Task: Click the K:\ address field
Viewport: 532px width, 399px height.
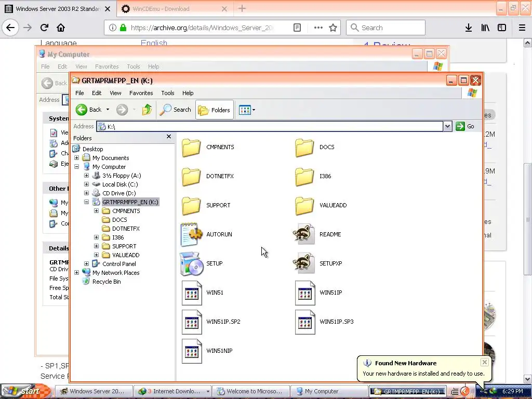Action: click(x=270, y=127)
